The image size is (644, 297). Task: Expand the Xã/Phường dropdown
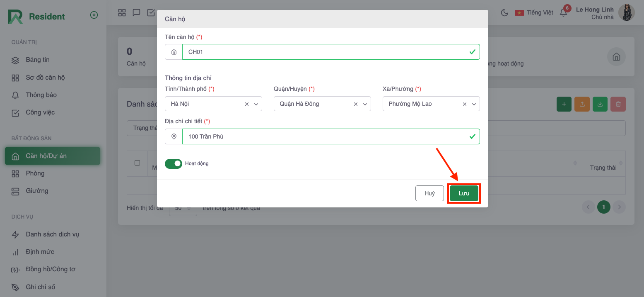(x=474, y=104)
